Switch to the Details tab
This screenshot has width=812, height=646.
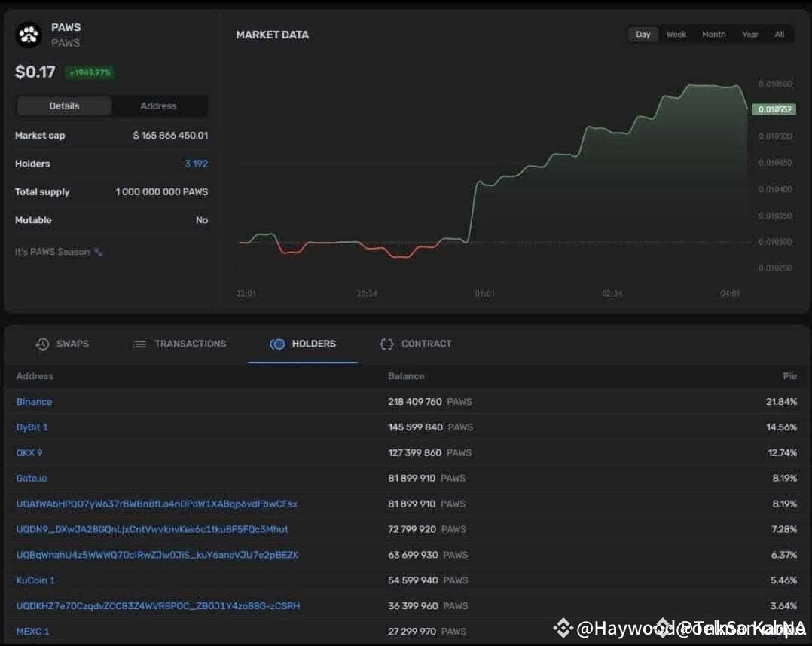coord(64,106)
